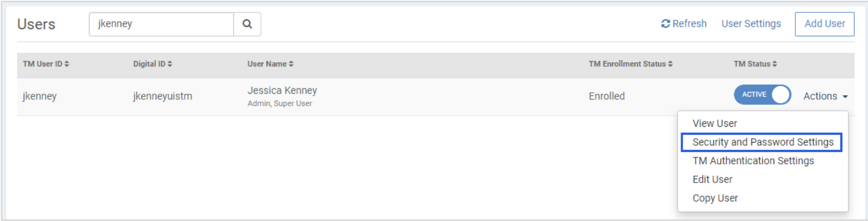
Task: Click the user search input field
Action: click(x=161, y=24)
